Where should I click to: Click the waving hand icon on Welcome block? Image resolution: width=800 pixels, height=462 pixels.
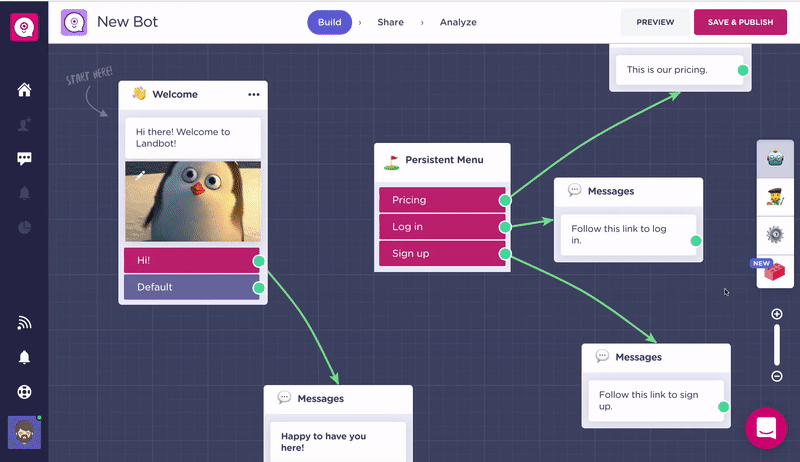tap(139, 94)
